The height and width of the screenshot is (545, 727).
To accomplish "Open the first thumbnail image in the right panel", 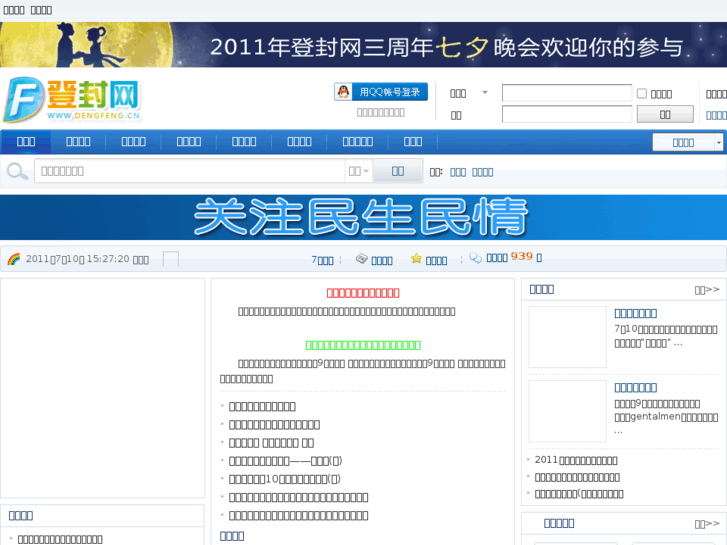I will coord(568,337).
